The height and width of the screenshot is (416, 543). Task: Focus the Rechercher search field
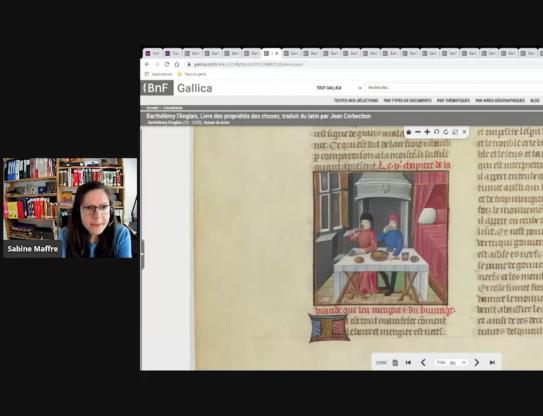[454, 88]
